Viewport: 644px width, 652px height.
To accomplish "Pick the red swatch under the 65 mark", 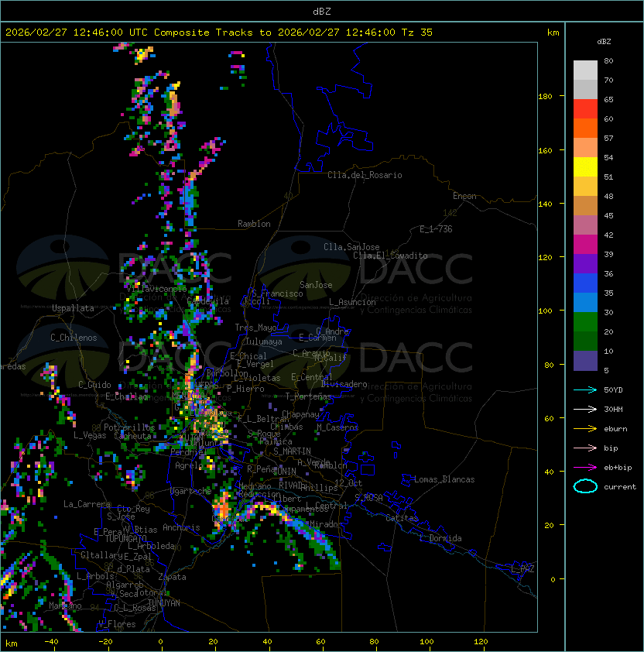I will [x=585, y=109].
